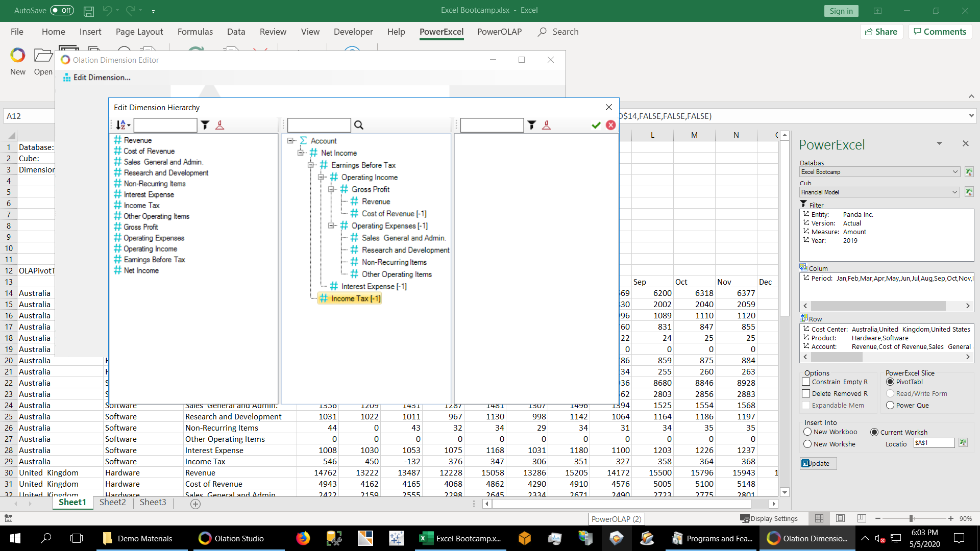
Task: Click the Column section icon in PowerExcel pane
Action: 803,267
